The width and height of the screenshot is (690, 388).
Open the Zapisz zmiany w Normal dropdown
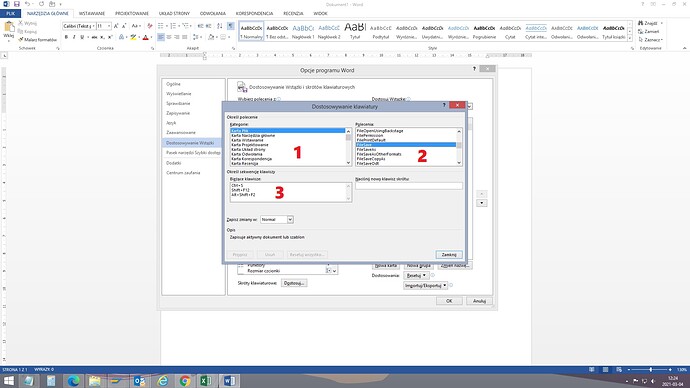[290, 220]
